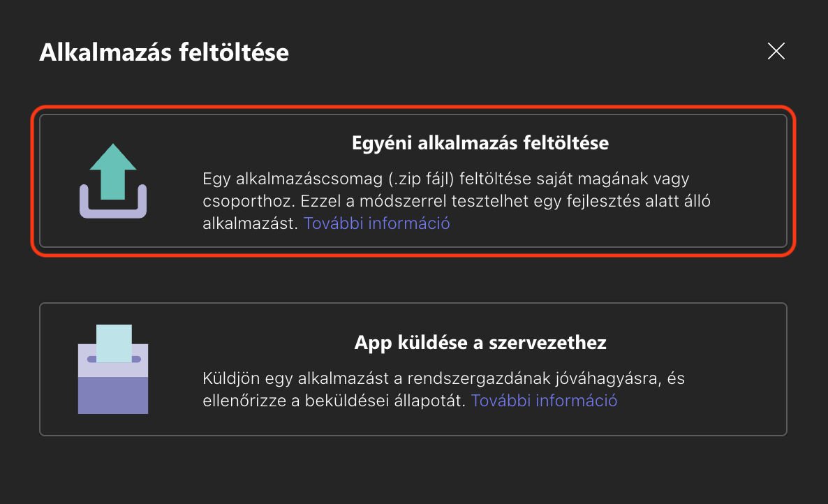
Task: Click the purple inbox icon for organization submission
Action: click(x=112, y=387)
